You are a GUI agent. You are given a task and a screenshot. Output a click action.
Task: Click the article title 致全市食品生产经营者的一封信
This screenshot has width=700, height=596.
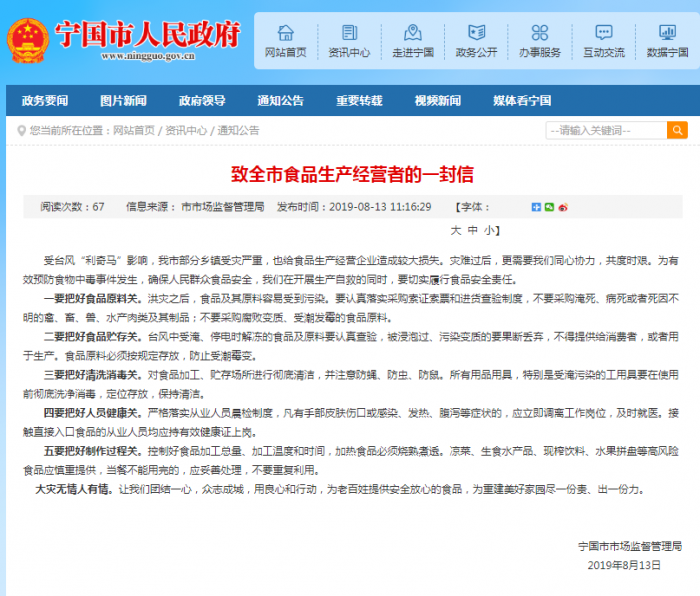tap(352, 174)
